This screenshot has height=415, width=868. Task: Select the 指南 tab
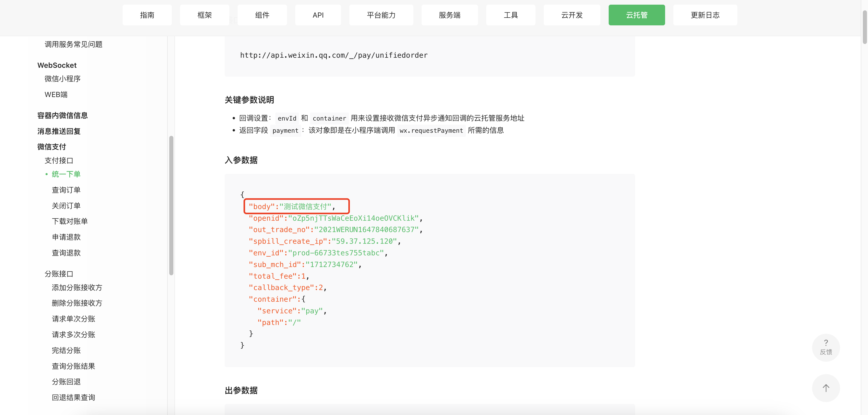pyautogui.click(x=147, y=15)
